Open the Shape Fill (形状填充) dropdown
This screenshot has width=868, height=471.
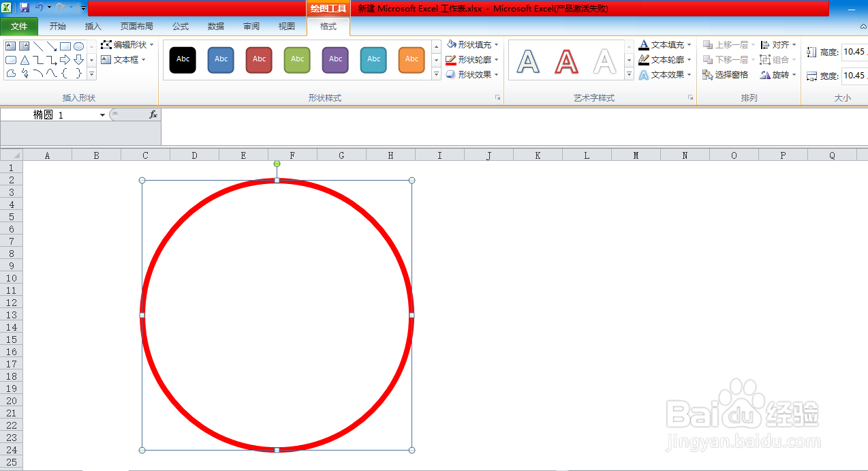point(473,44)
